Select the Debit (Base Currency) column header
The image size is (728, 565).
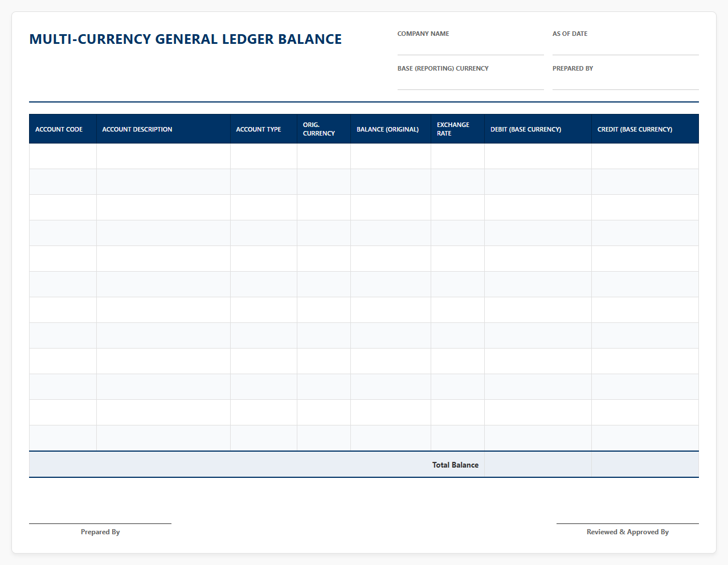538,129
